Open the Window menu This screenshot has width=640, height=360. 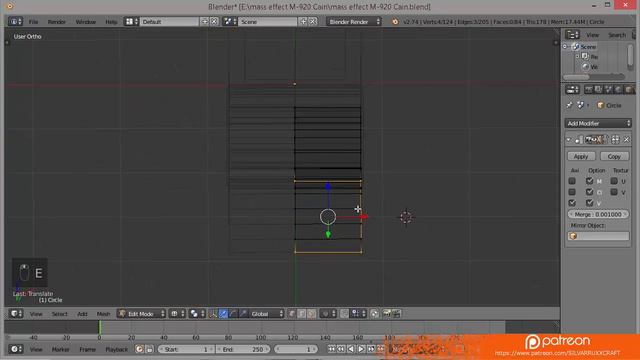[x=86, y=22]
